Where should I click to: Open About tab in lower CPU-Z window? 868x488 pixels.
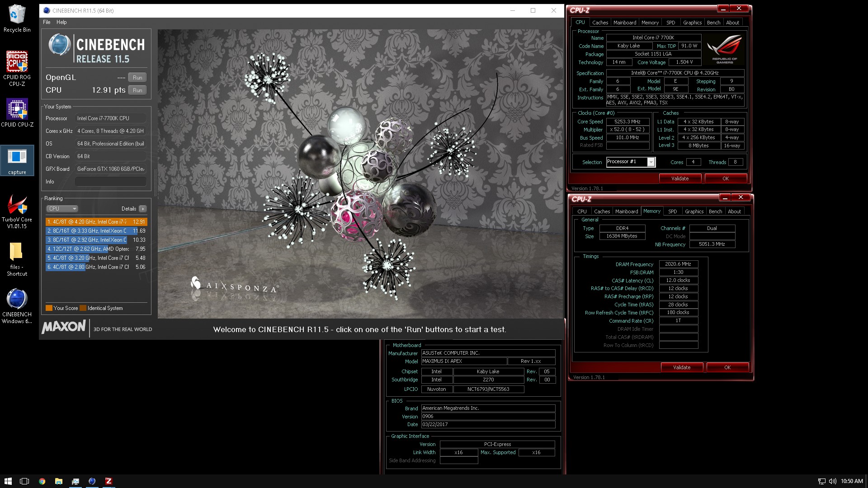[734, 211]
